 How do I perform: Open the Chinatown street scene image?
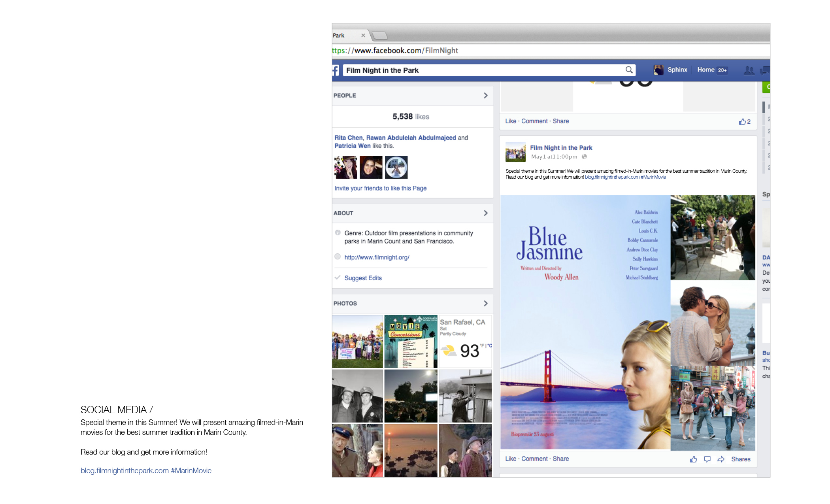(x=713, y=408)
